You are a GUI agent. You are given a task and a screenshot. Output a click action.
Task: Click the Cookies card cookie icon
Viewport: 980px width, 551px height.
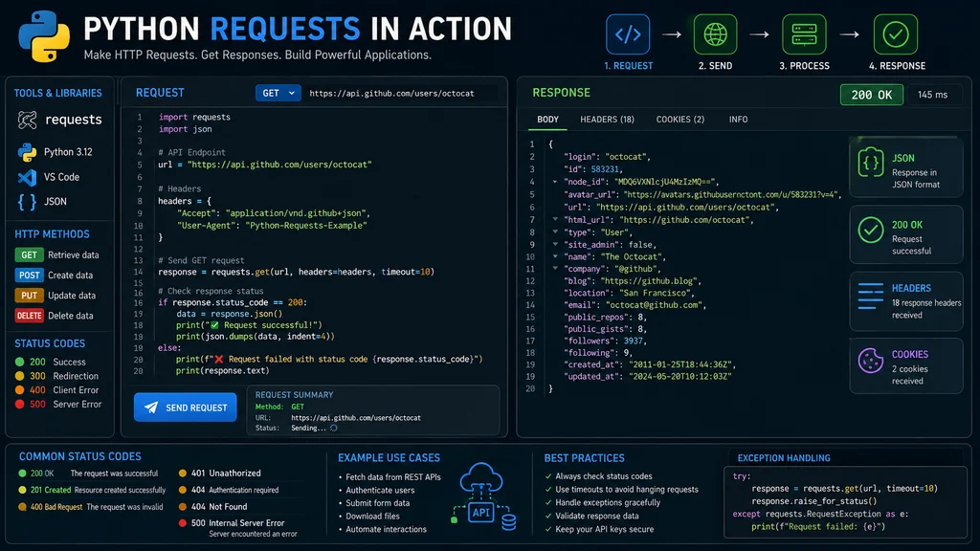click(x=871, y=361)
